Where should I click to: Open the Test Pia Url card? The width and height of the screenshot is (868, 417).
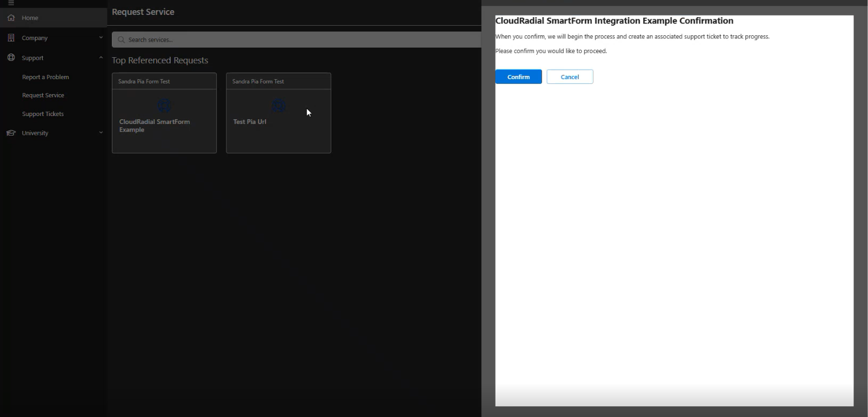point(278,113)
